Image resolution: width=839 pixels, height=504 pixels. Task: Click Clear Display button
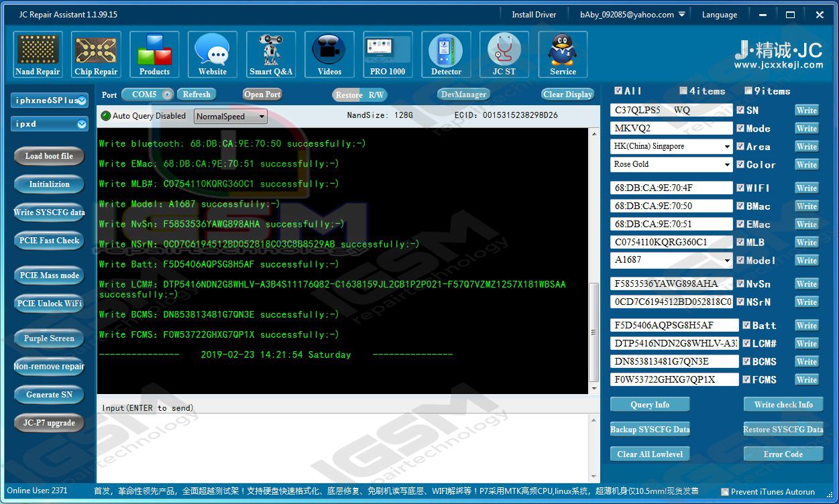tap(568, 94)
